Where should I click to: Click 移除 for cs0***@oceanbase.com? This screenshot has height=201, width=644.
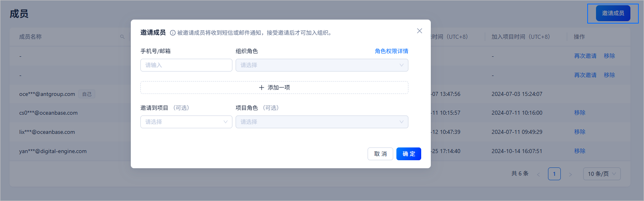[x=580, y=113]
